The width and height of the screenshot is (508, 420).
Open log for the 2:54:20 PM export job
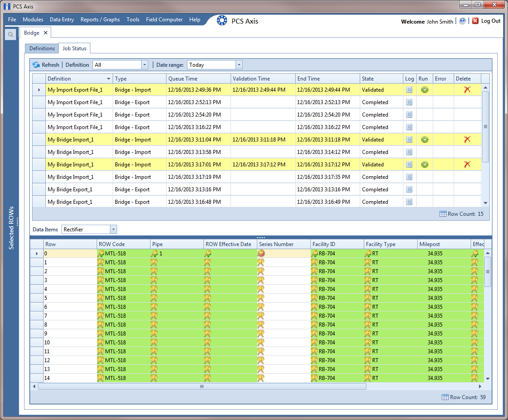[409, 115]
